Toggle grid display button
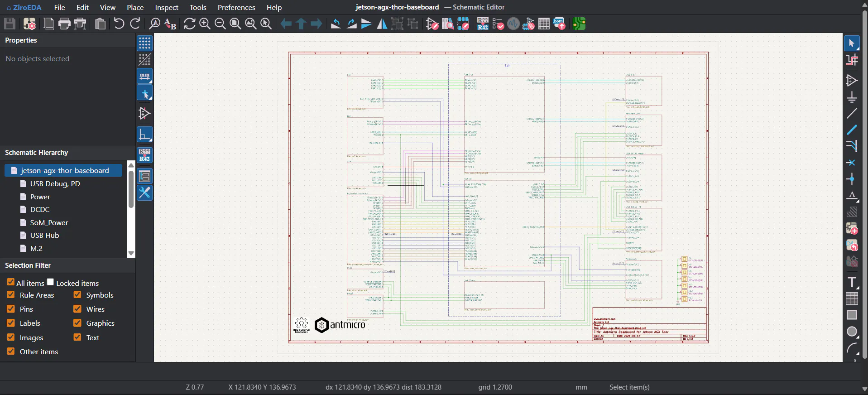This screenshot has height=395, width=868. 144,43
